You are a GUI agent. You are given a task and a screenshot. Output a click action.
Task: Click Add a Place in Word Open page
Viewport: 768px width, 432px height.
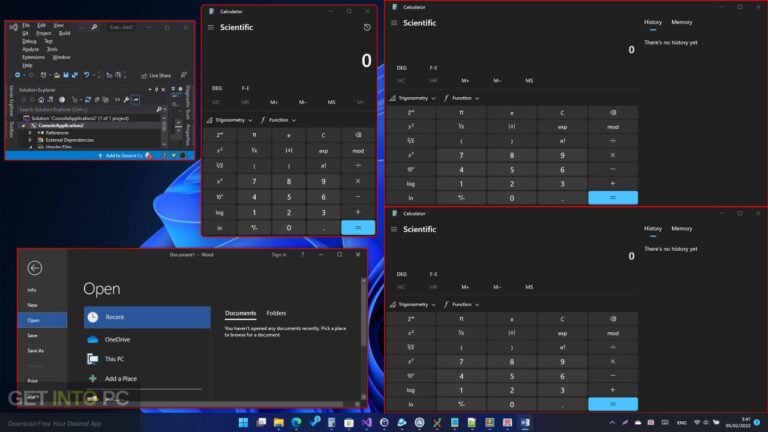147,379
